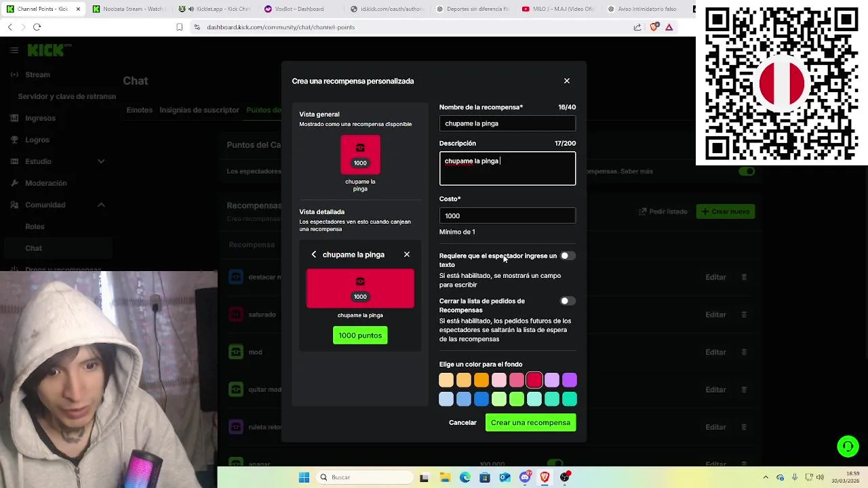Click the red reward card in Vista general
Image resolution: width=868 pixels, height=488 pixels.
tap(360, 155)
